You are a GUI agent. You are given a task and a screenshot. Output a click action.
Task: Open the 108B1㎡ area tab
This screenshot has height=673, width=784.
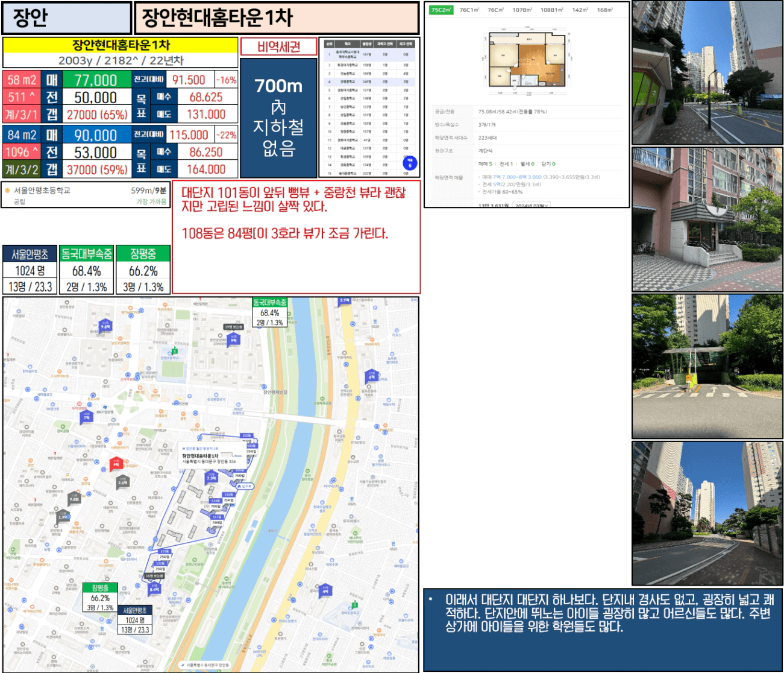point(551,10)
